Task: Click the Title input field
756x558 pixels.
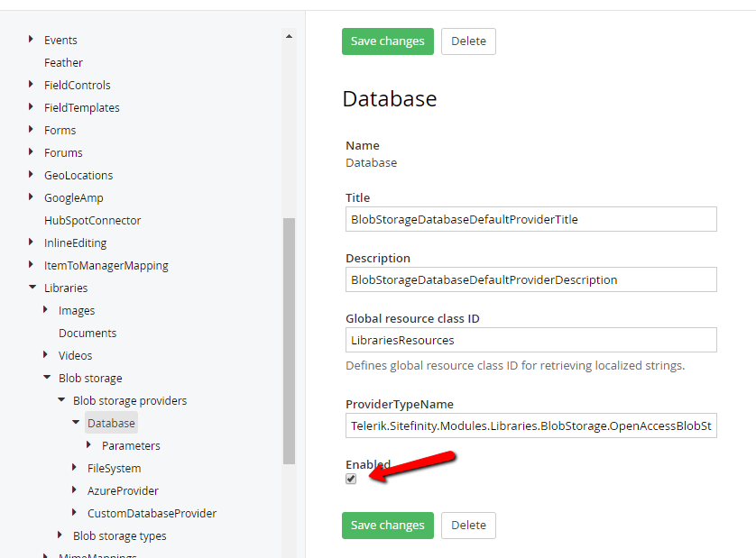Action: point(530,219)
